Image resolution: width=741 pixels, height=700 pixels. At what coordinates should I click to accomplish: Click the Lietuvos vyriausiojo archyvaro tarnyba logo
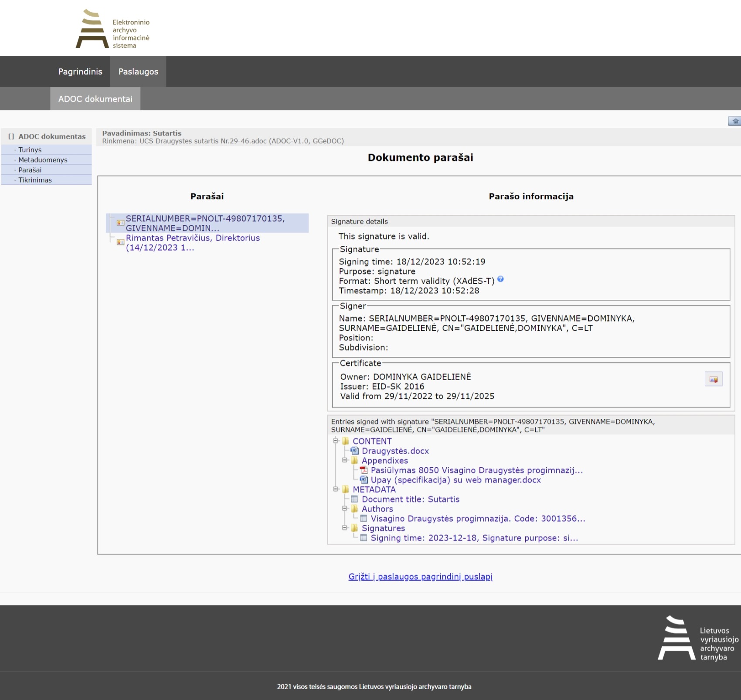click(697, 638)
